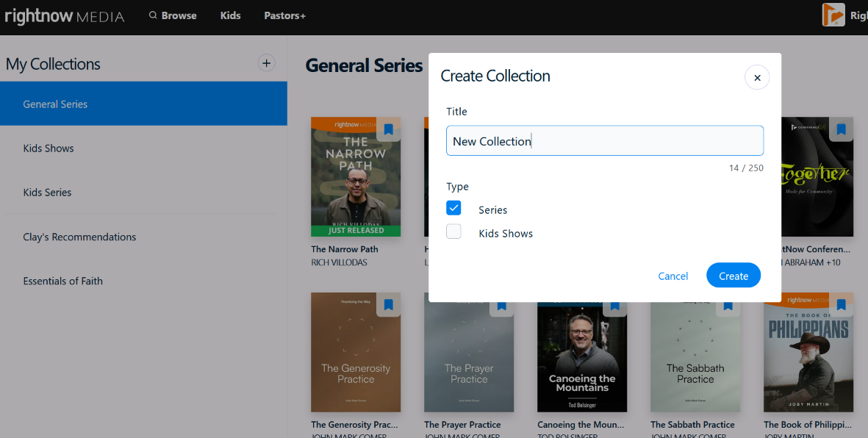Click The Generosity Prac... title text
The width and height of the screenshot is (868, 438).
[x=354, y=425]
